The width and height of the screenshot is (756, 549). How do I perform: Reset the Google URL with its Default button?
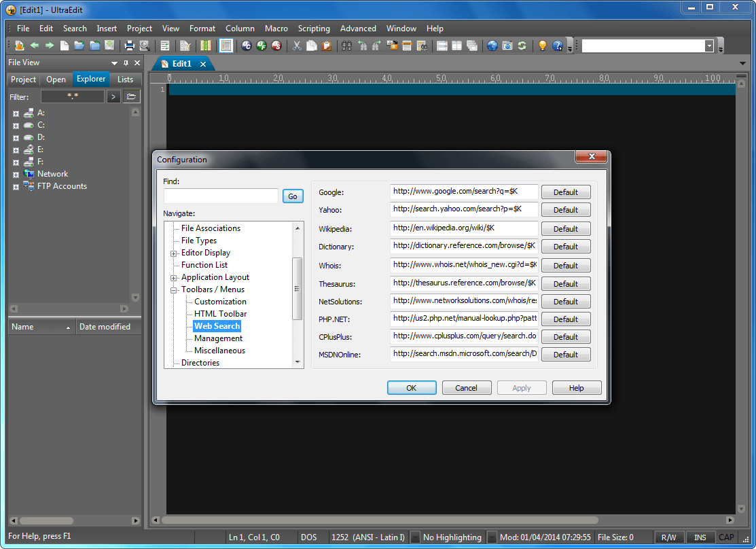566,192
